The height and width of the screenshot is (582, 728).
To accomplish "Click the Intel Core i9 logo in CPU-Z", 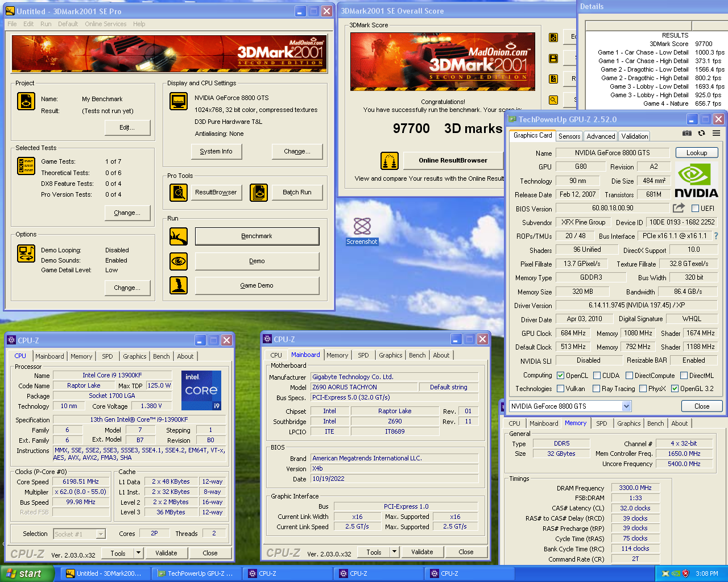I will [201, 390].
